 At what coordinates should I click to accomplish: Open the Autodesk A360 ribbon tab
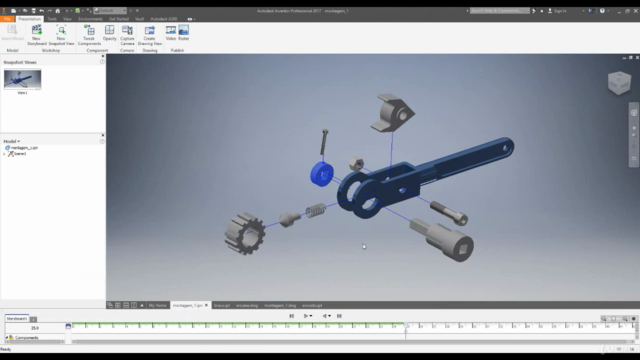pos(164,19)
